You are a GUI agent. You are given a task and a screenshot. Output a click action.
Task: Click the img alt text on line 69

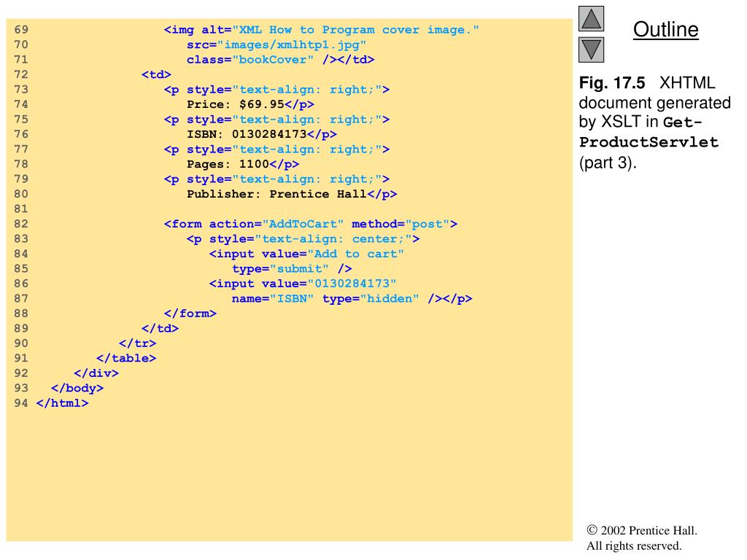pos(322,30)
